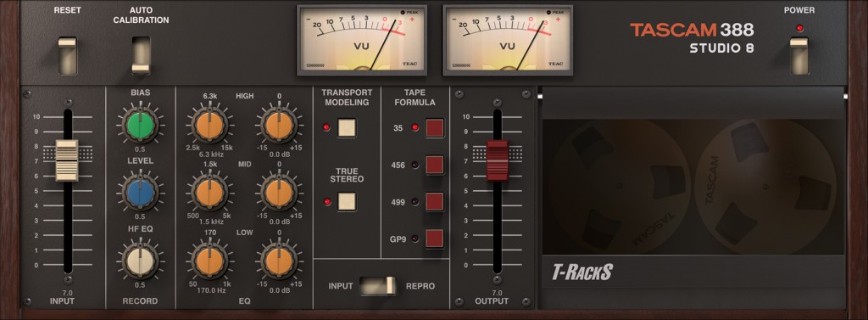Click the white HF EQ knob

tap(141, 261)
